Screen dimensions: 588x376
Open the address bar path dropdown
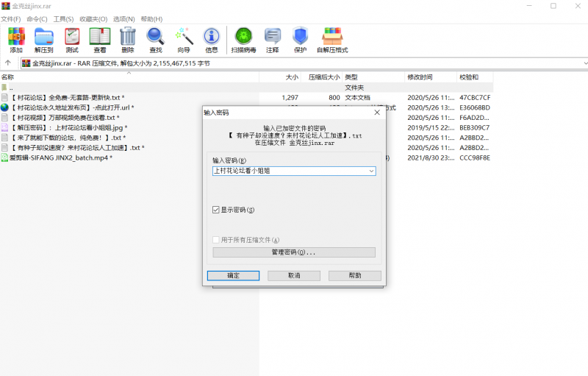coord(583,63)
